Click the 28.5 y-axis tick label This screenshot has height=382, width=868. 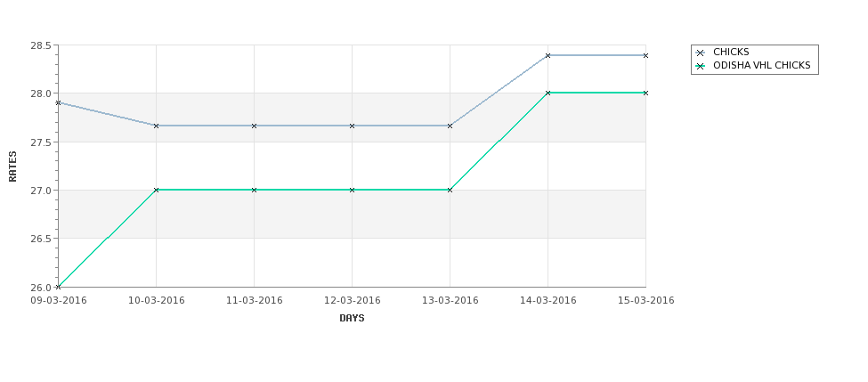click(x=42, y=45)
